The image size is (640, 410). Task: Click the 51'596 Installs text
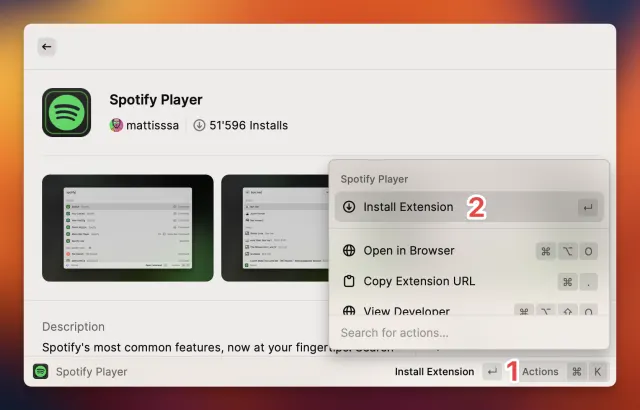tap(249, 125)
